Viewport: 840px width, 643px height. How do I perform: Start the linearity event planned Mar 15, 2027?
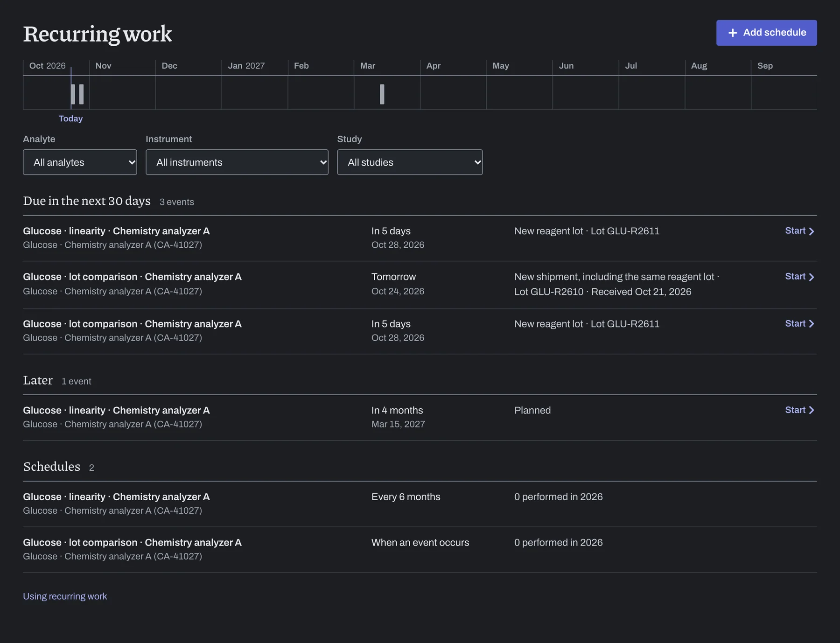(799, 410)
